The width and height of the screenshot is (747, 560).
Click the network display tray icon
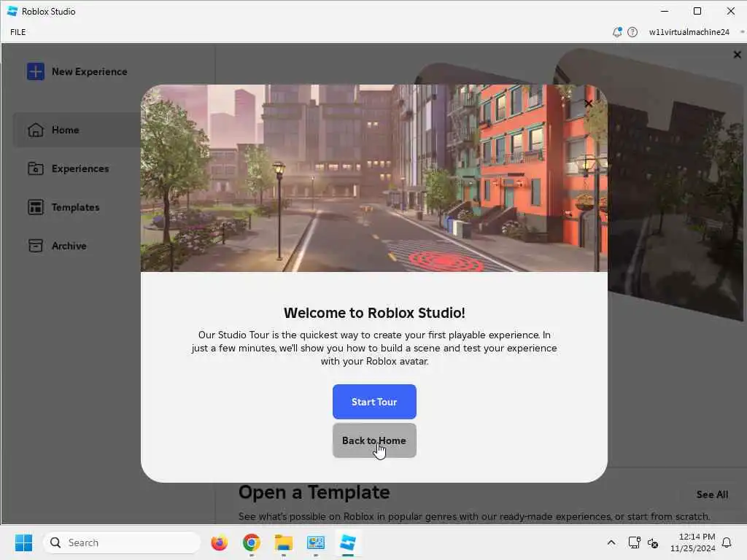[x=634, y=542]
